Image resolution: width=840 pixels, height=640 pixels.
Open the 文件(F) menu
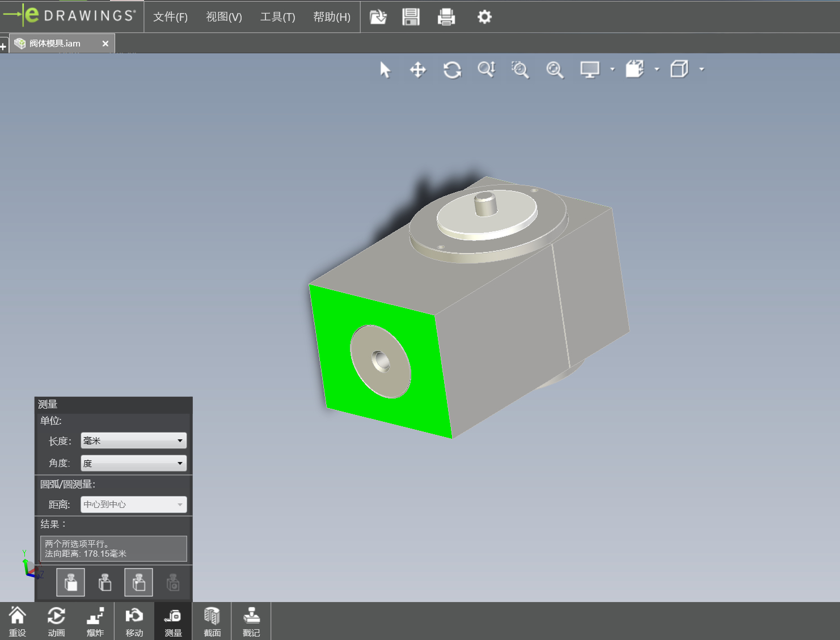coord(170,17)
